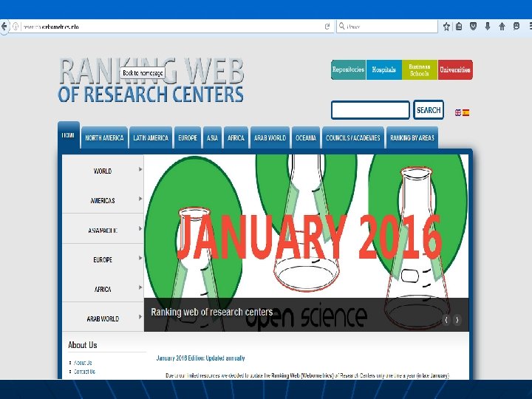The height and width of the screenshot is (399, 532).
Task: Expand the WORLD sidebar submenu arrow
Action: point(140,169)
